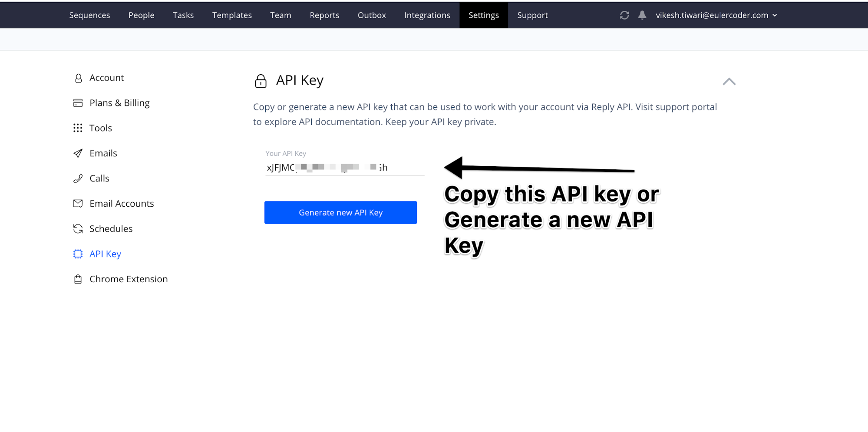This screenshot has width=868, height=432.
Task: Open notifications bell icon
Action: click(642, 15)
